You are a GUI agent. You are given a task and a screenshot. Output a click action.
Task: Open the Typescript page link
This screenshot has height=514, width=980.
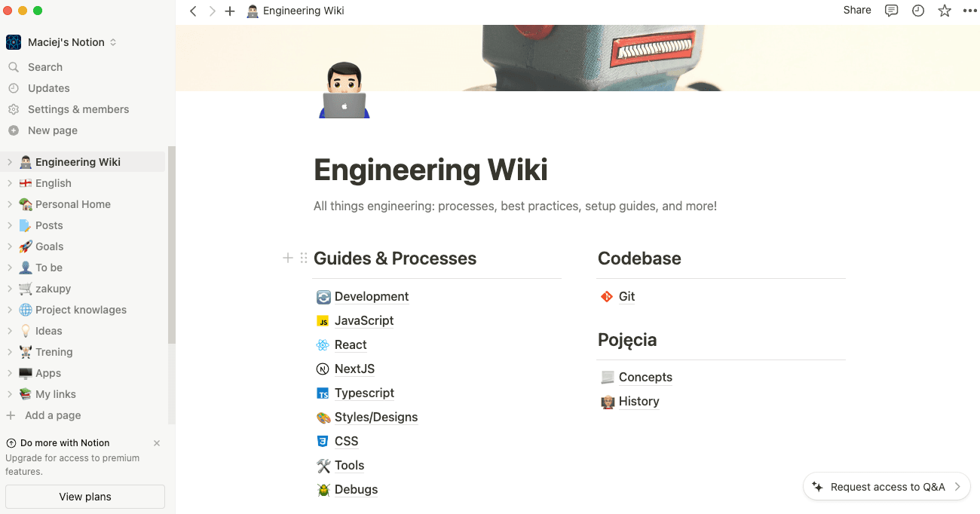coord(364,393)
